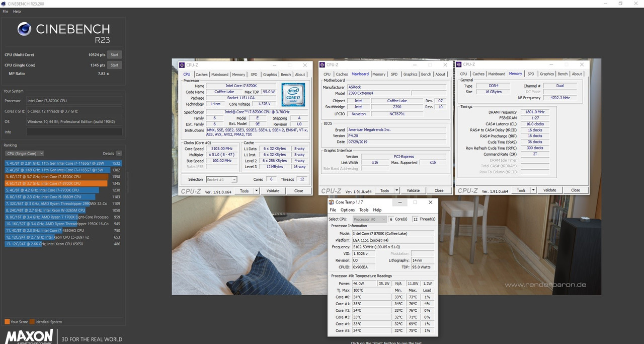This screenshot has width=644, height=344.
Task: Open Graphics tab in first CPU-Z window
Action: pos(270,75)
